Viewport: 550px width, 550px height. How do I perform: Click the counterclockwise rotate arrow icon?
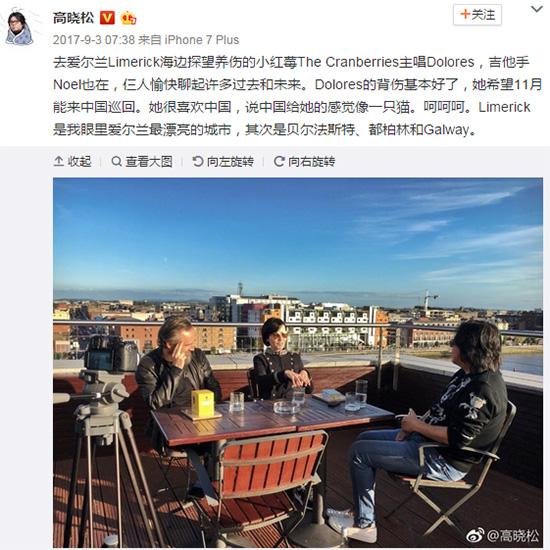click(x=198, y=161)
